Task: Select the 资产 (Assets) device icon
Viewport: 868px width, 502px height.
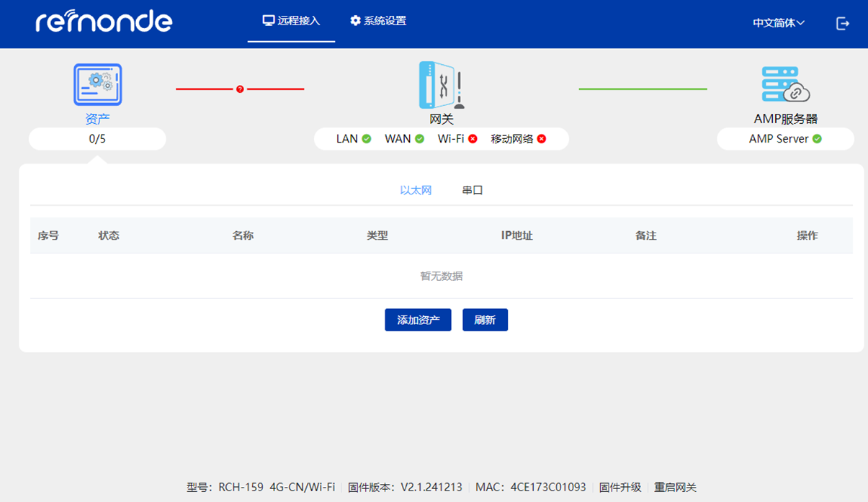Action: (97, 84)
